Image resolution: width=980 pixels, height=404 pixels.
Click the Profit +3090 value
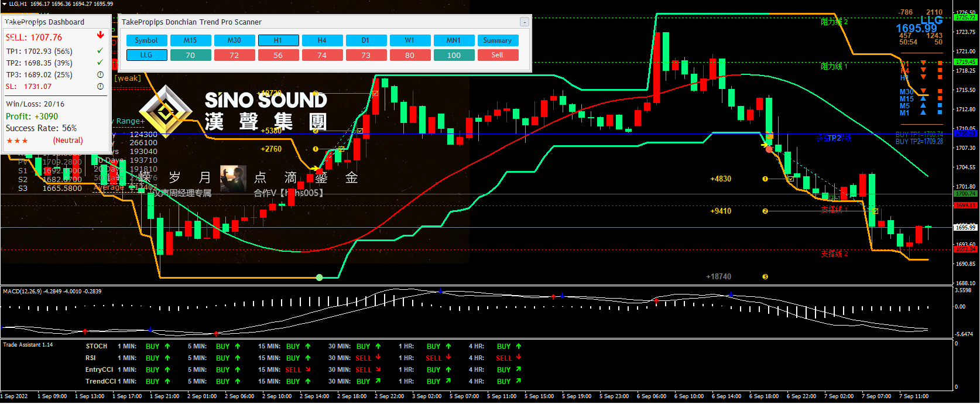click(x=46, y=117)
